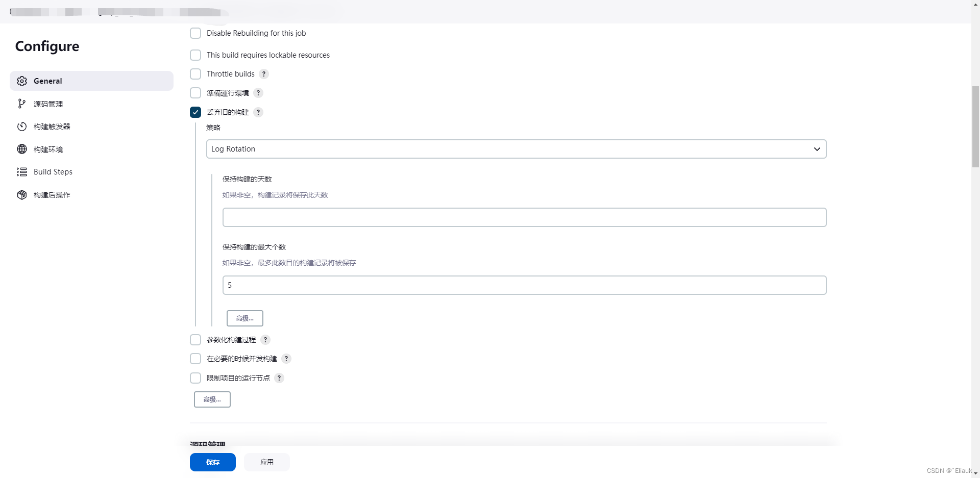This screenshot has width=980, height=478.
Task: Click the 保持构建的天数 input field
Action: tap(524, 217)
